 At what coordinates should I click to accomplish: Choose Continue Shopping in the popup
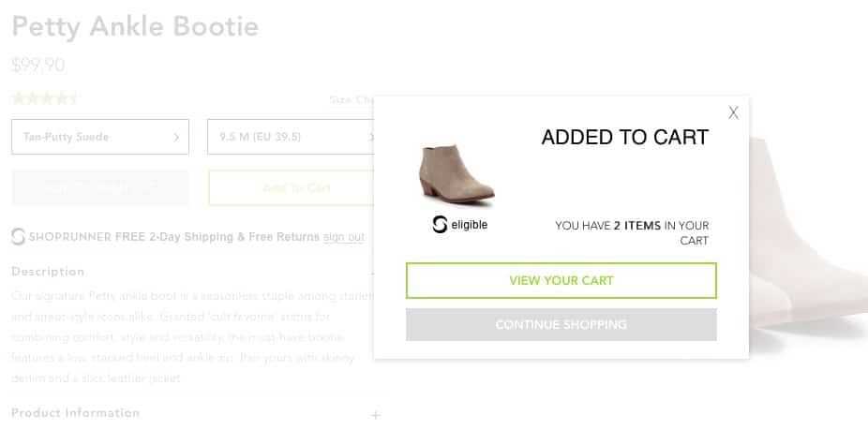pos(561,324)
